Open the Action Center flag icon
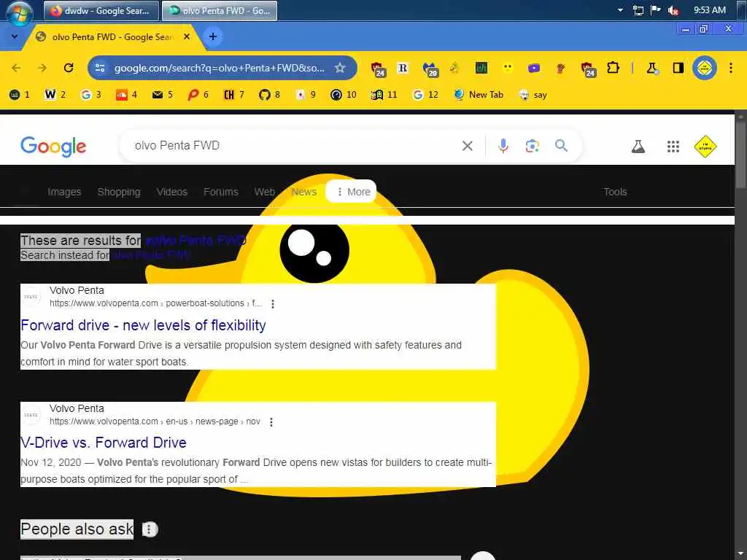 click(656, 10)
